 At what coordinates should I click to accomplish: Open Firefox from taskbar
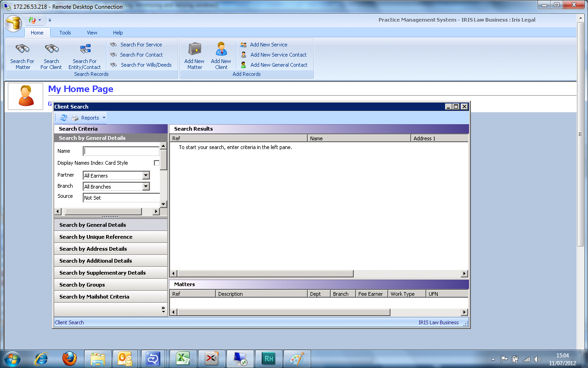click(x=69, y=358)
